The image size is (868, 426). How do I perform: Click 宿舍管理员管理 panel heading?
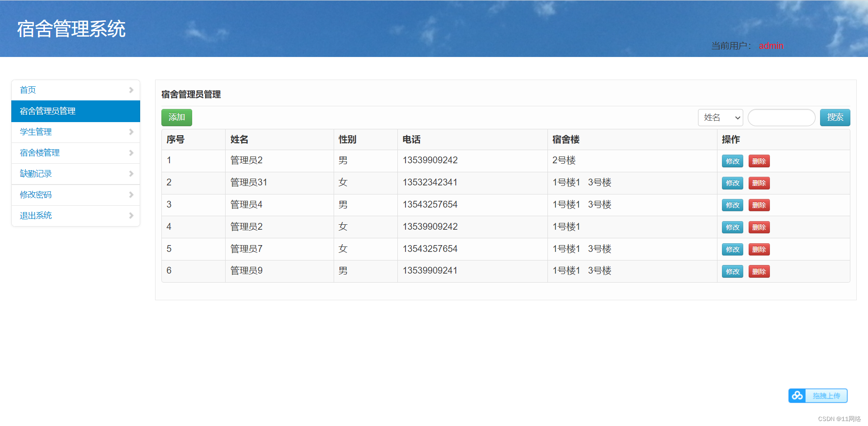click(x=191, y=95)
